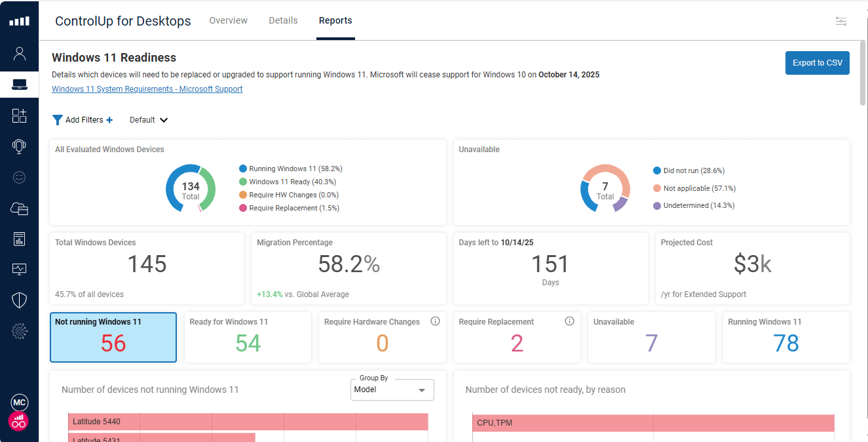Select the Ready for Windows 11 card

248,337
